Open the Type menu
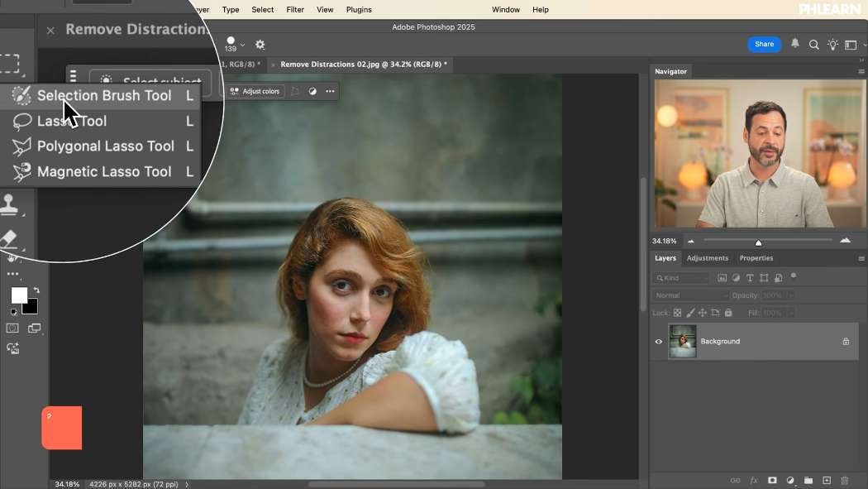Viewport: 868px width, 489px height. point(231,9)
